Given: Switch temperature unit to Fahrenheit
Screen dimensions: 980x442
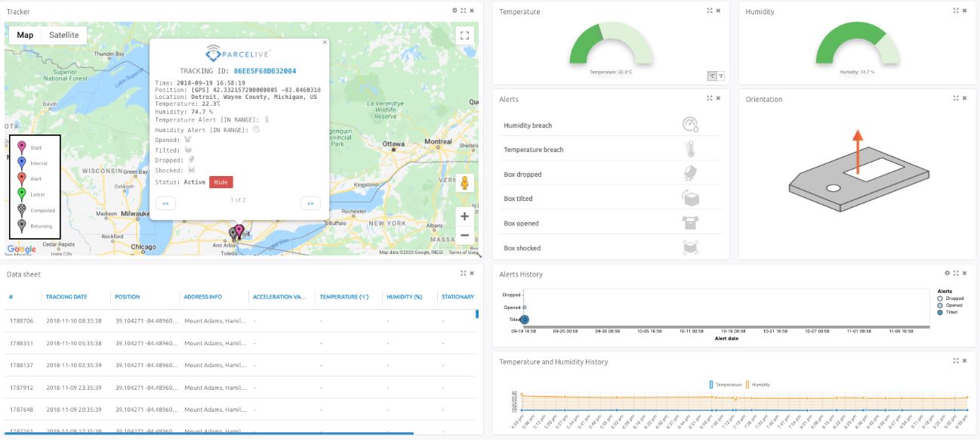Looking at the screenshot, I should pyautogui.click(x=720, y=76).
